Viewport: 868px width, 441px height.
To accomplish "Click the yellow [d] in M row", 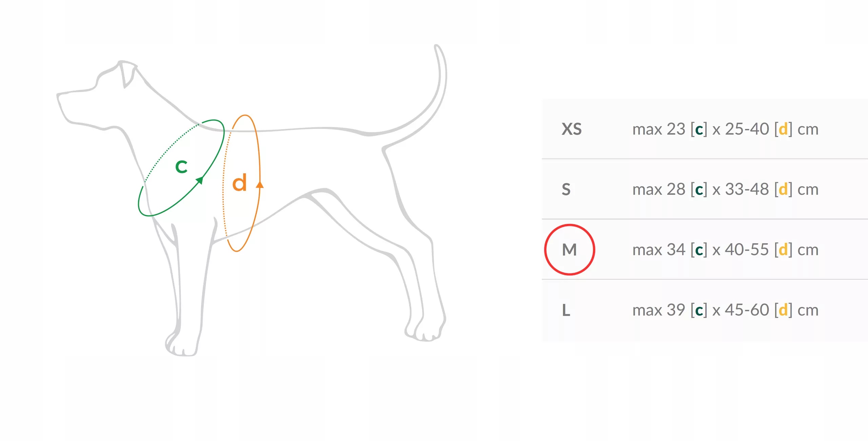I will pyautogui.click(x=783, y=250).
